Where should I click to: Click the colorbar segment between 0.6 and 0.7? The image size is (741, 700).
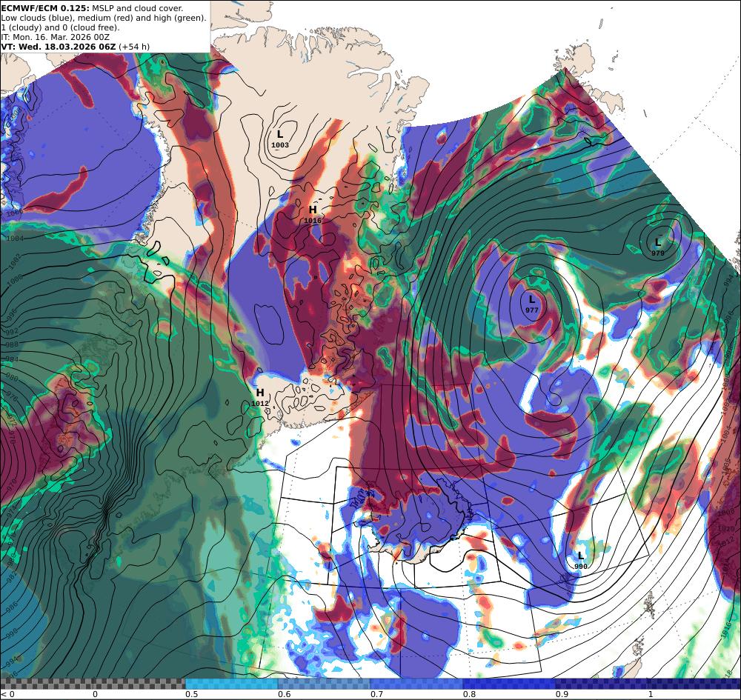[324, 684]
